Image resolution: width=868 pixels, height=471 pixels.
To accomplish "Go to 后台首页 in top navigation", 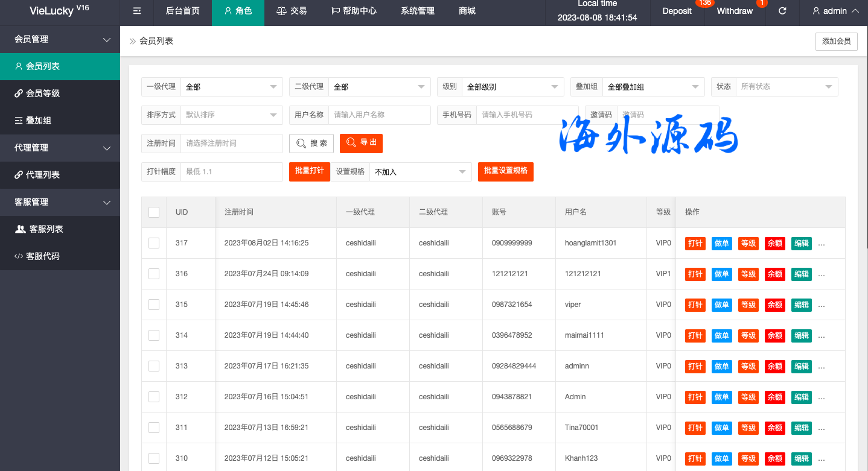I will pyautogui.click(x=182, y=11).
